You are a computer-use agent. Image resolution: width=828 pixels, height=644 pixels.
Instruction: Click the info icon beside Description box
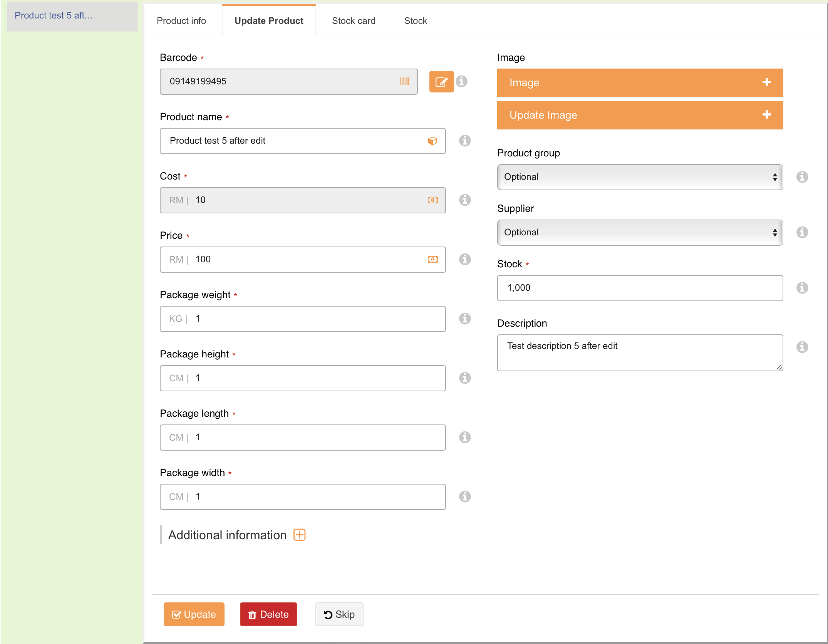[x=802, y=347]
